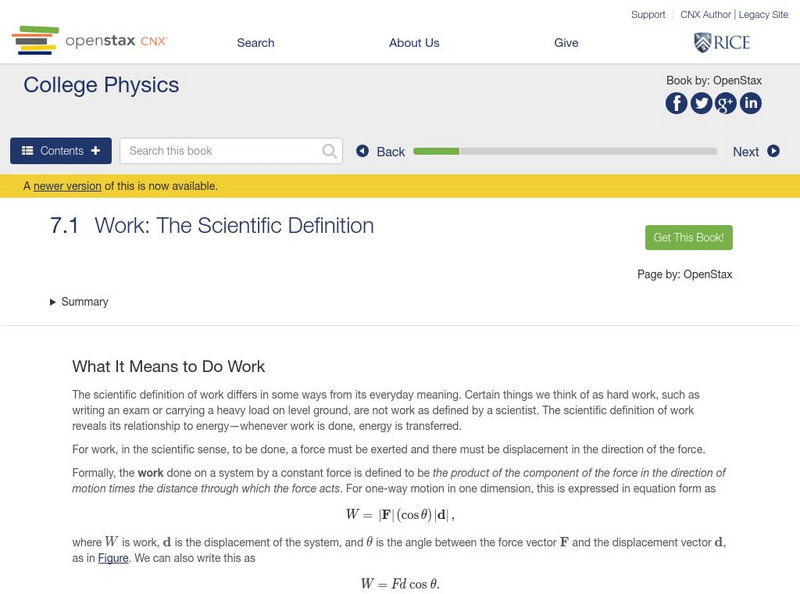Open the LinkedIn share icon

[750, 103]
